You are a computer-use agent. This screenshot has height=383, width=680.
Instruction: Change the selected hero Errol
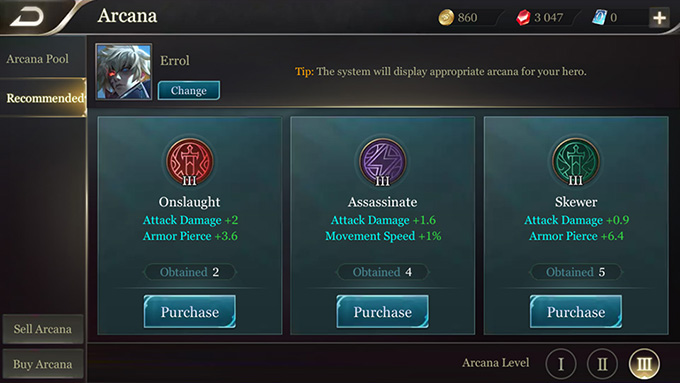(x=189, y=90)
